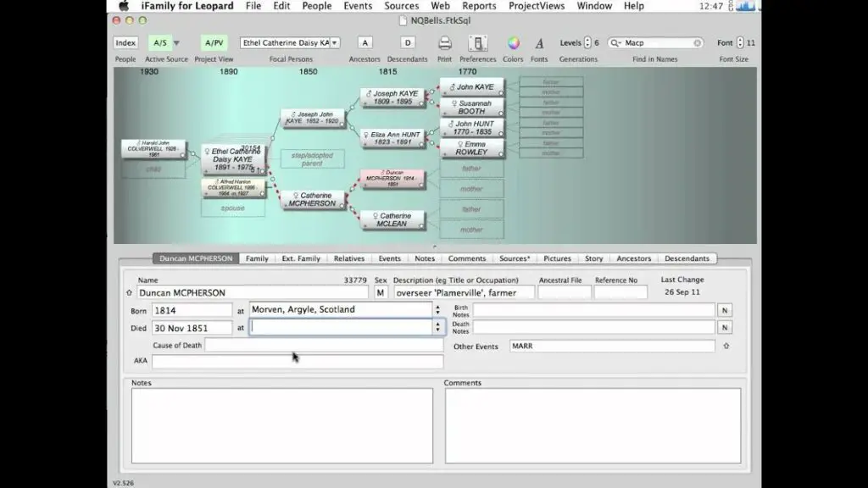Switch to the Story tab
The height and width of the screenshot is (488, 868).
[x=594, y=258]
